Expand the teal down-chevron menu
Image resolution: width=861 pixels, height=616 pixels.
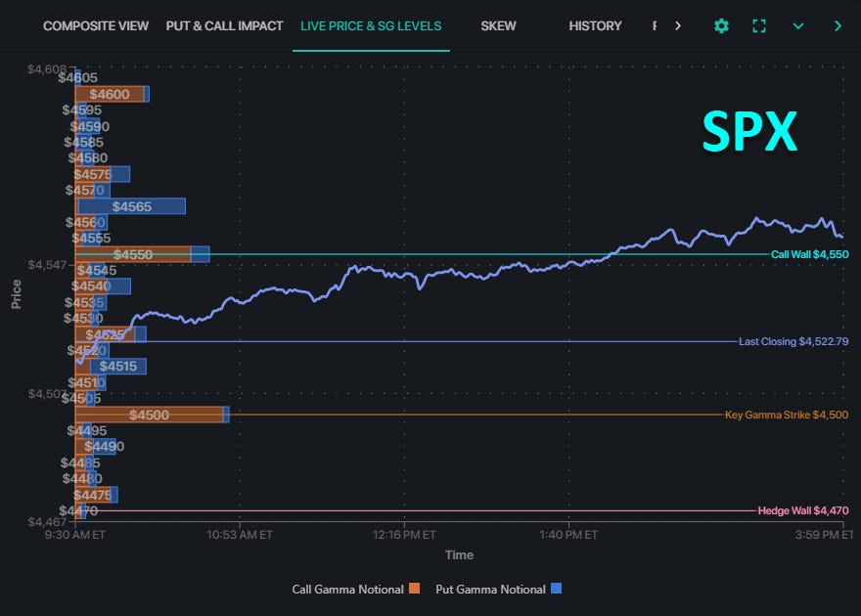(798, 26)
